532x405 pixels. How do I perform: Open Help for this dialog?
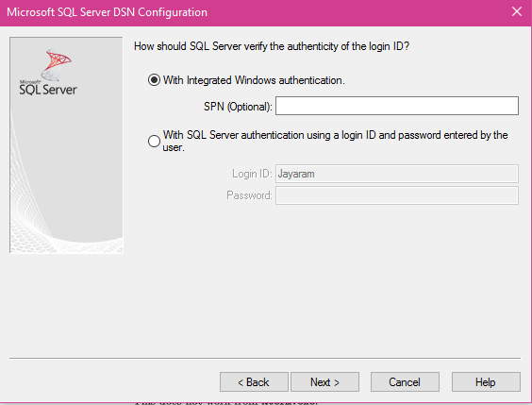click(x=486, y=382)
